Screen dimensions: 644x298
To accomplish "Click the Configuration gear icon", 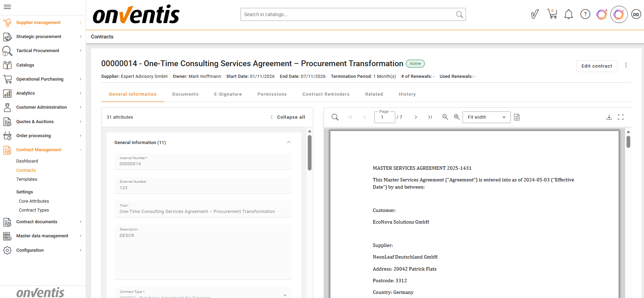I will (7, 250).
